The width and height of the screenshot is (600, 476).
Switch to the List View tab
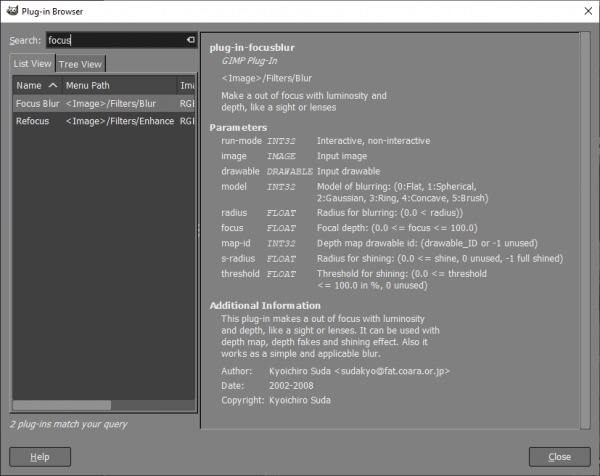tap(33, 64)
